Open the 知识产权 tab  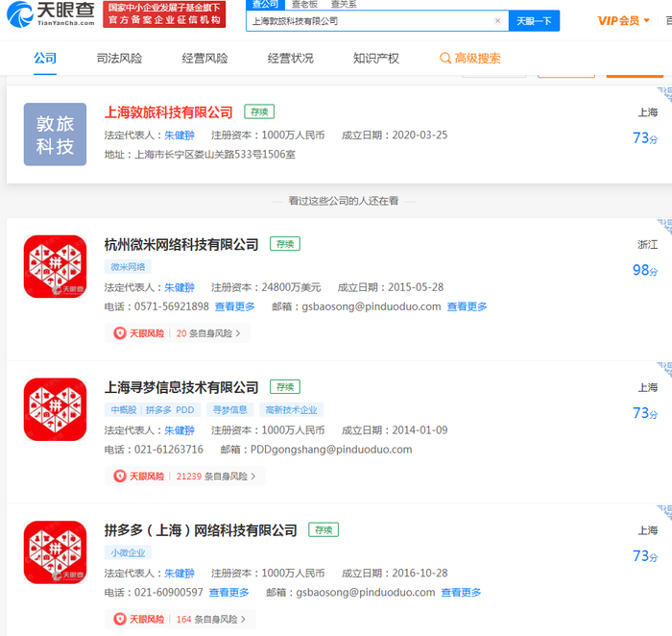coord(376,58)
